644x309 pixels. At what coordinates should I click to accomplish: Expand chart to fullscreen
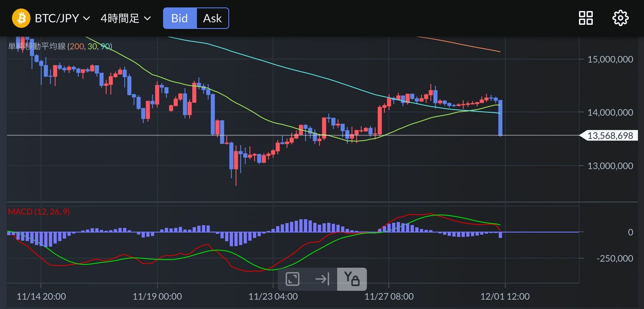292,279
